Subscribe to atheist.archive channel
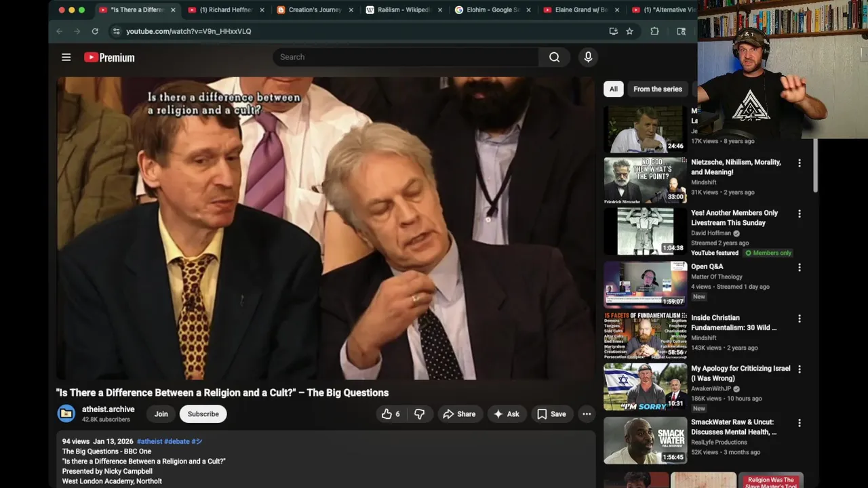The height and width of the screenshot is (488, 868). [203, 414]
